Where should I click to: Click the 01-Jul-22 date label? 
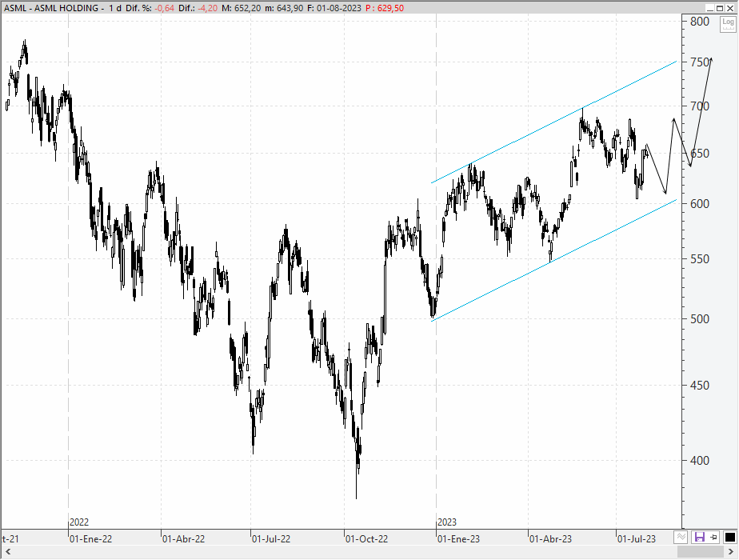click(x=271, y=538)
